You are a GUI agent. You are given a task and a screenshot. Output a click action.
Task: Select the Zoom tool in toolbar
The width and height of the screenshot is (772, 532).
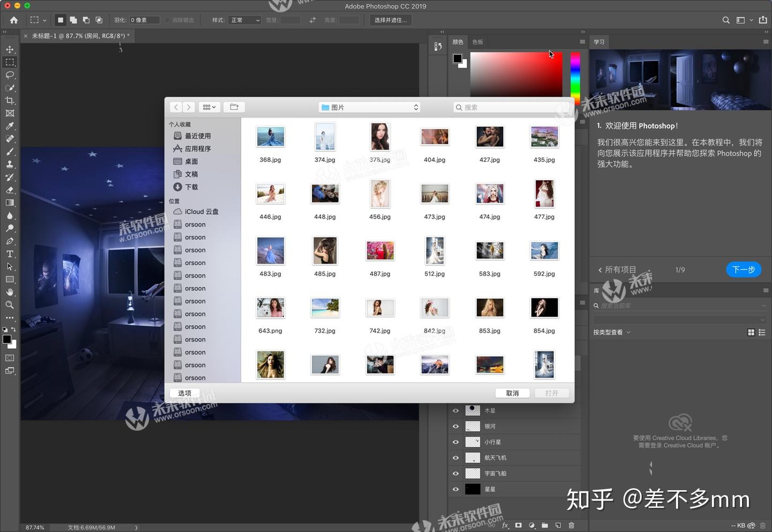[x=10, y=305]
